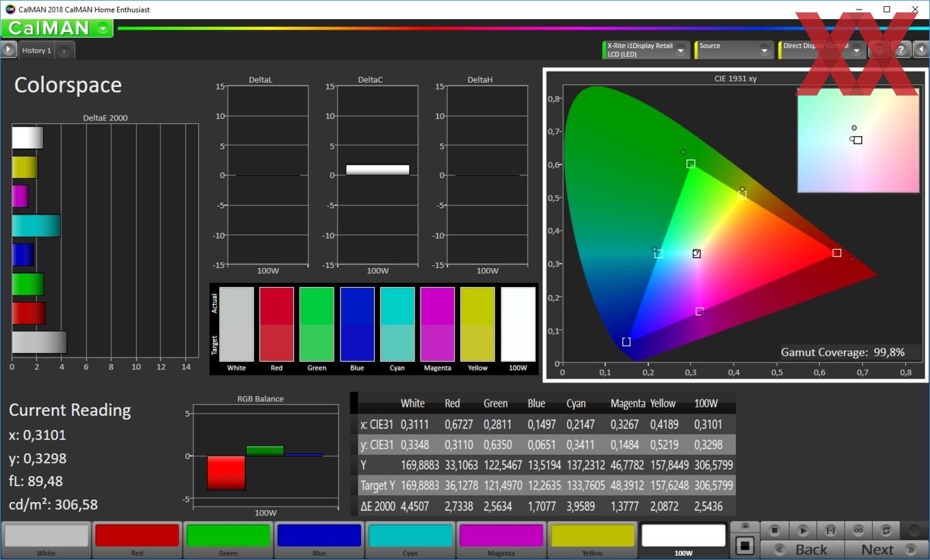930x560 pixels.
Task: Click the Green Actual/Target comparison swatch
Action: point(317,324)
